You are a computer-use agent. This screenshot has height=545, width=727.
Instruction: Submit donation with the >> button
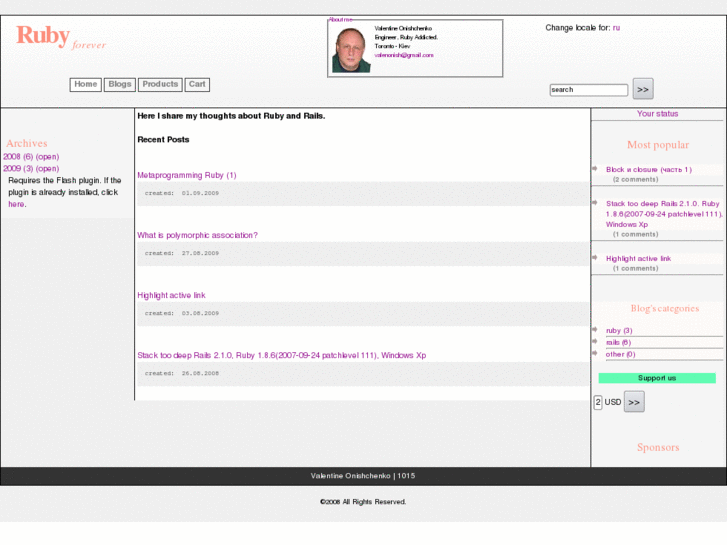tap(634, 402)
